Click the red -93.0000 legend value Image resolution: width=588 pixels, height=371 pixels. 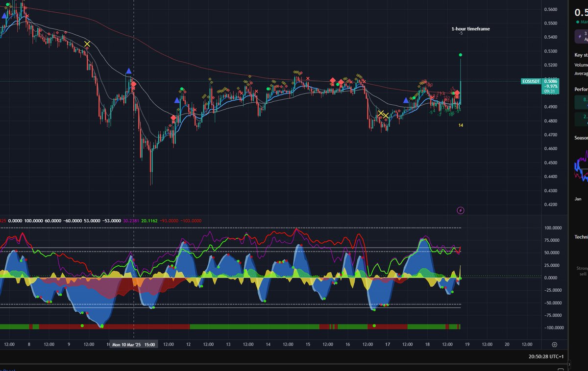[x=169, y=221]
